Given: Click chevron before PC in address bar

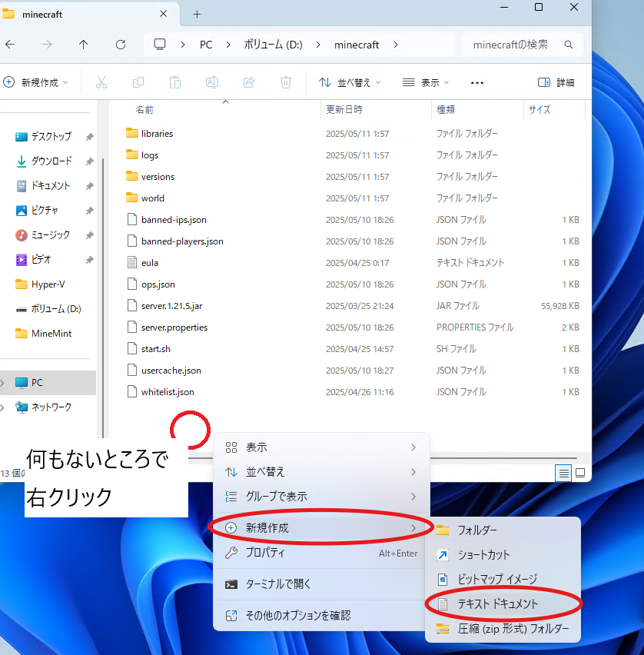Looking at the screenshot, I should tap(183, 45).
